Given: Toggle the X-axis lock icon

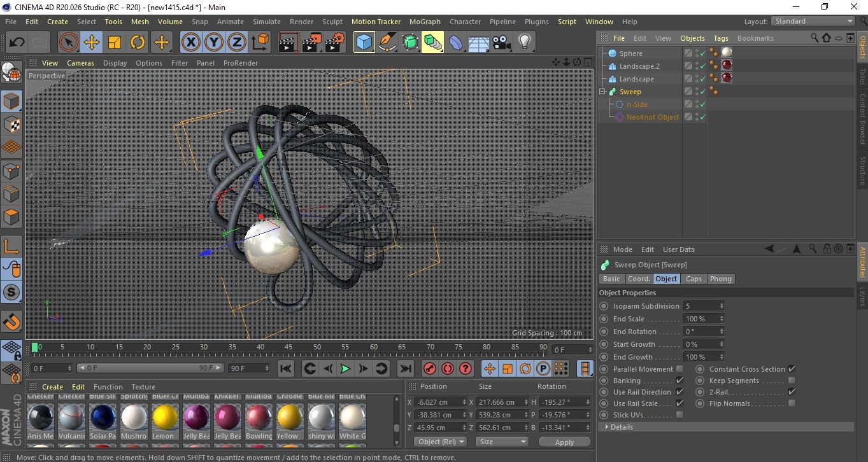Looking at the screenshot, I should pyautogui.click(x=190, y=43).
